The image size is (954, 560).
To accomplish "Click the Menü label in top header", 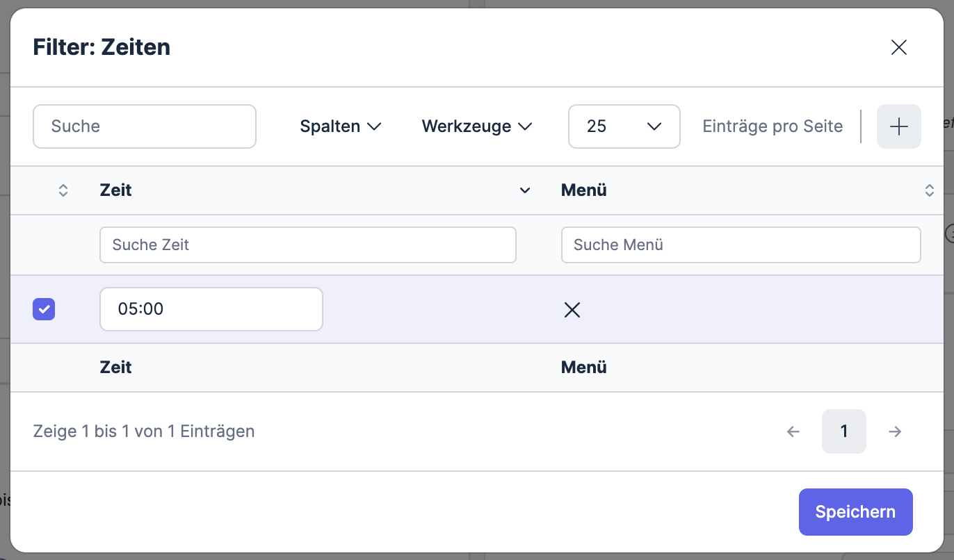I will [583, 190].
